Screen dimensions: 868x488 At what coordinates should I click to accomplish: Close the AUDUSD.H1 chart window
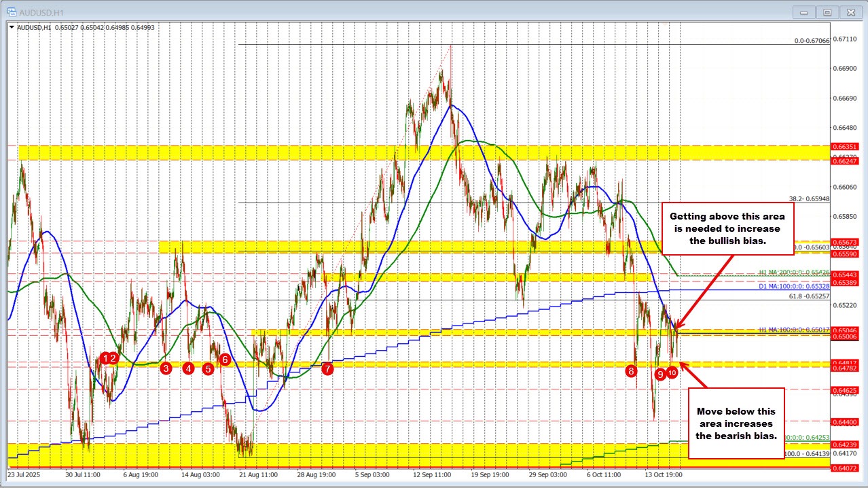click(x=850, y=12)
